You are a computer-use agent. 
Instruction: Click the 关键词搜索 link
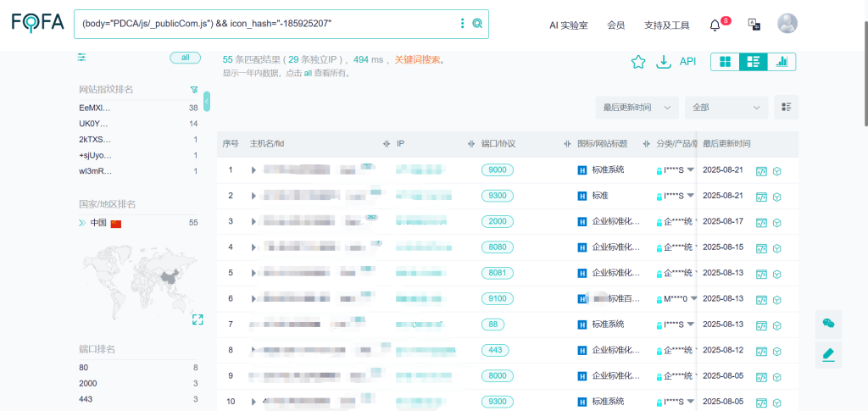417,60
